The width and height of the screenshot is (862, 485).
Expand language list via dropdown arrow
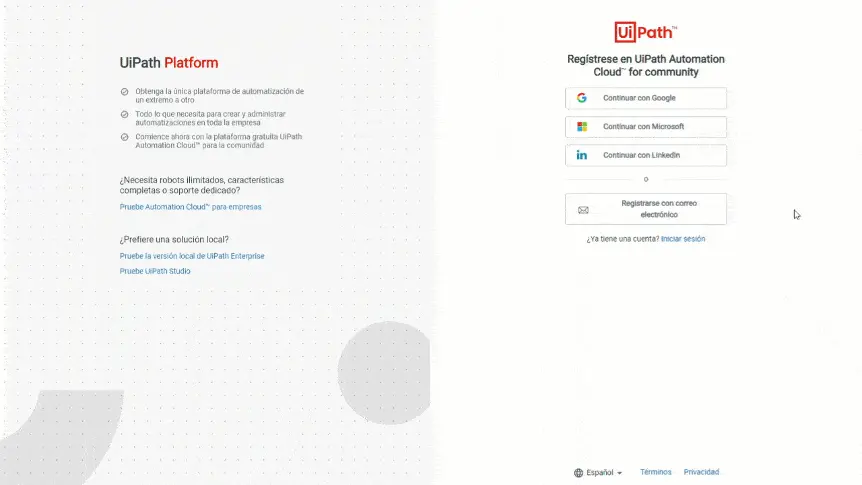point(620,473)
